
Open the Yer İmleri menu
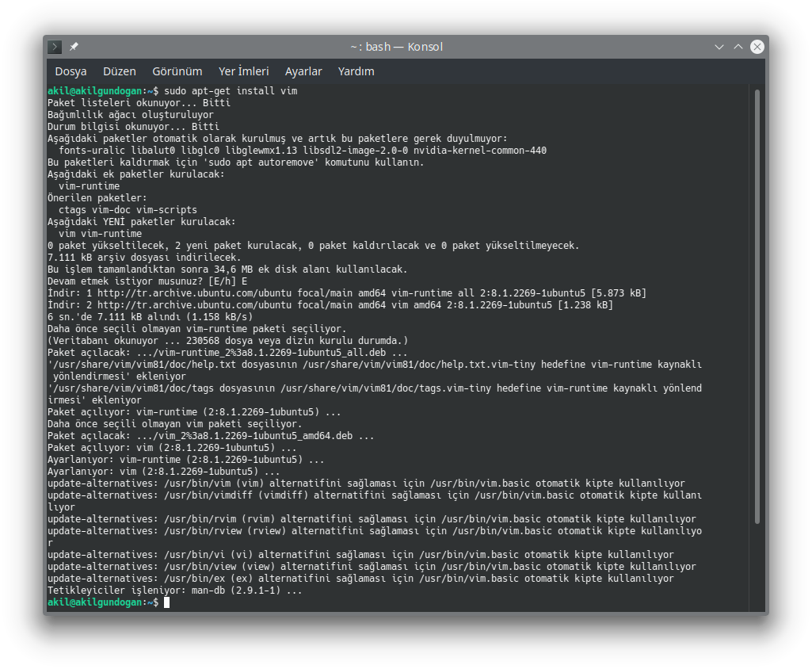click(x=244, y=71)
